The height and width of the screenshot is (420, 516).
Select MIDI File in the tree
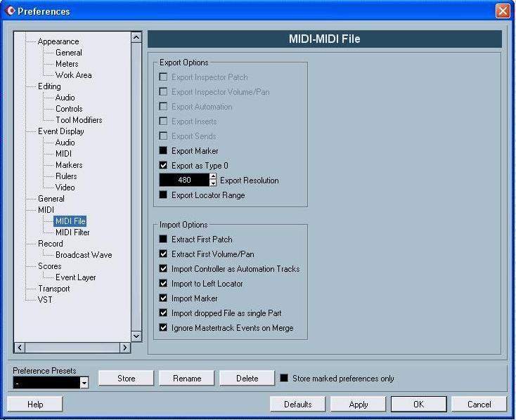(x=70, y=221)
